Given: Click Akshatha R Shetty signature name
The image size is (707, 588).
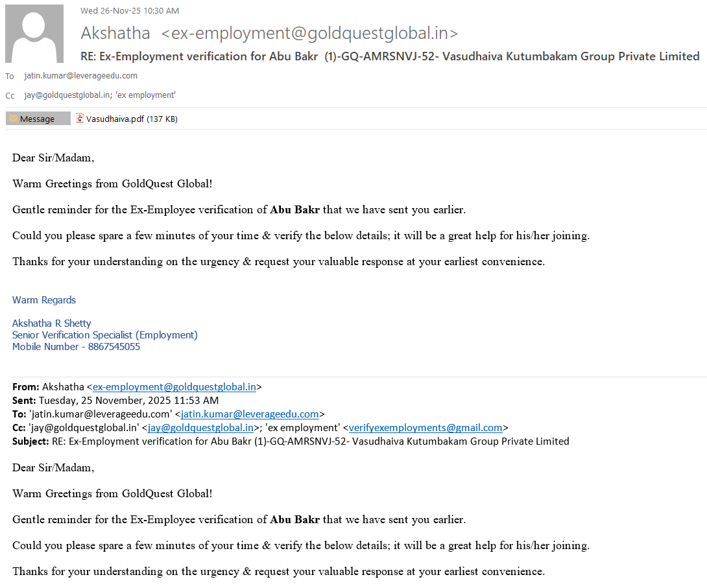Looking at the screenshot, I should (52, 323).
